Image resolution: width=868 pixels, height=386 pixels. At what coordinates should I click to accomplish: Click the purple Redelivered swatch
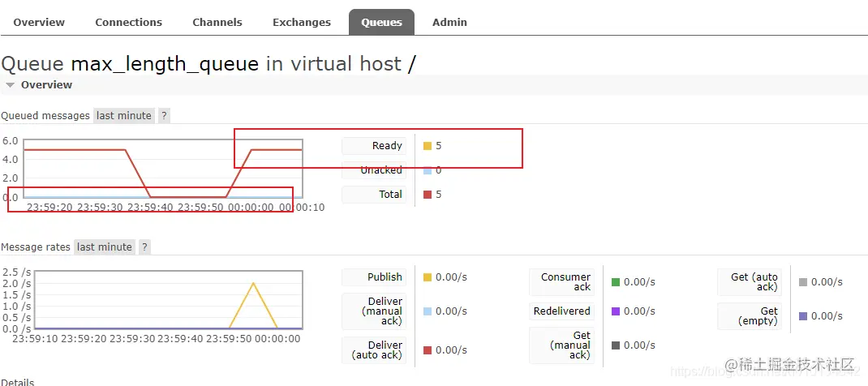[616, 311]
